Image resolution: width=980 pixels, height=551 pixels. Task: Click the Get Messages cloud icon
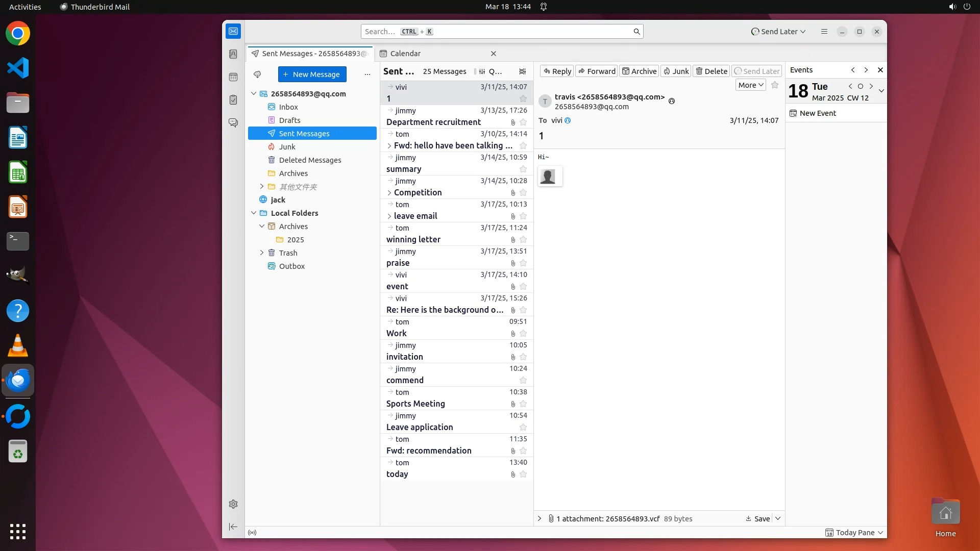(257, 74)
